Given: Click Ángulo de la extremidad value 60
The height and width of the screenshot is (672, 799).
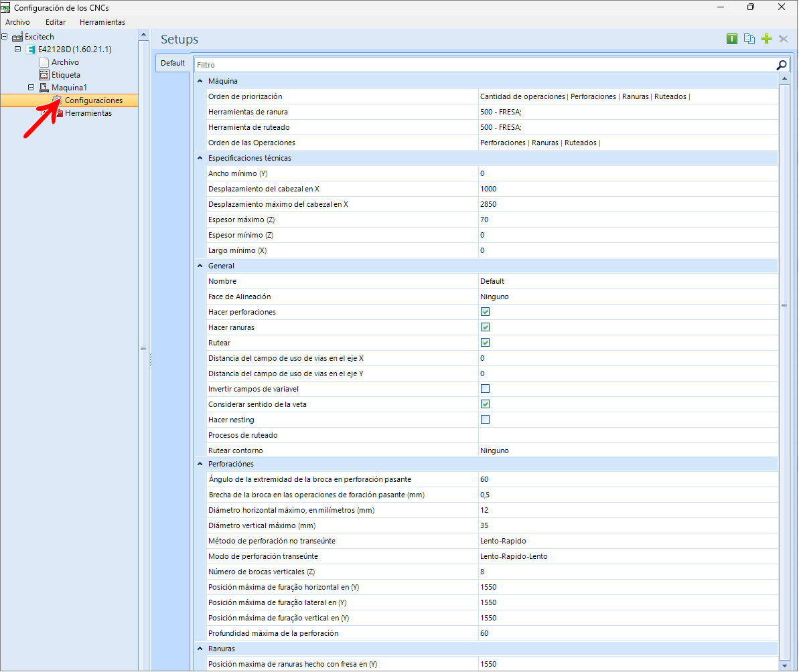Looking at the screenshot, I should pyautogui.click(x=628, y=479).
